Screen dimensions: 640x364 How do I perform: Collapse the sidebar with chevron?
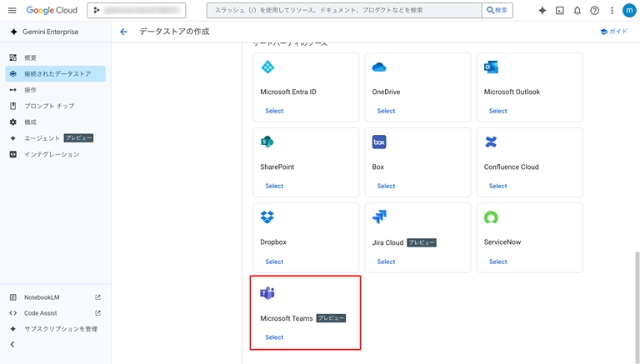(x=12, y=344)
